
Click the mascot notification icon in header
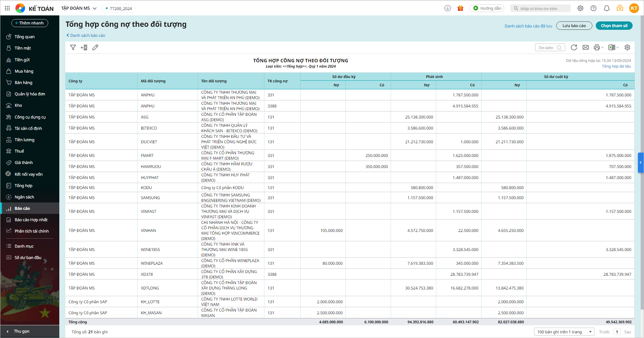coord(620,8)
